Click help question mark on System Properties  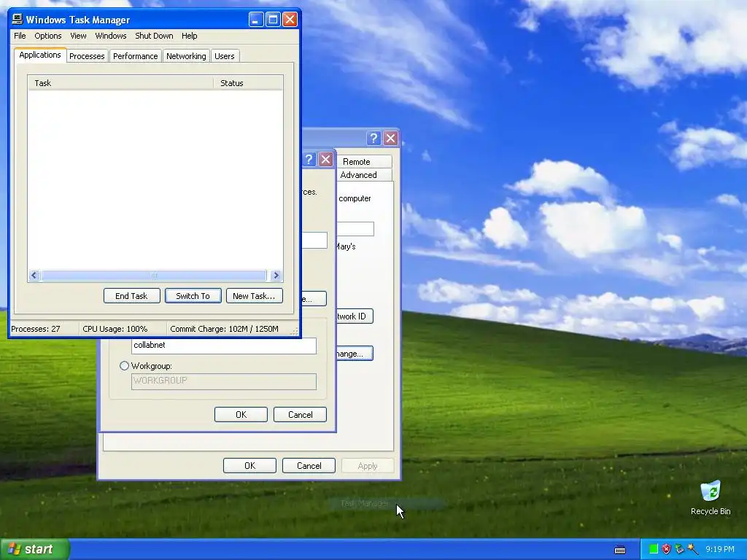(374, 138)
